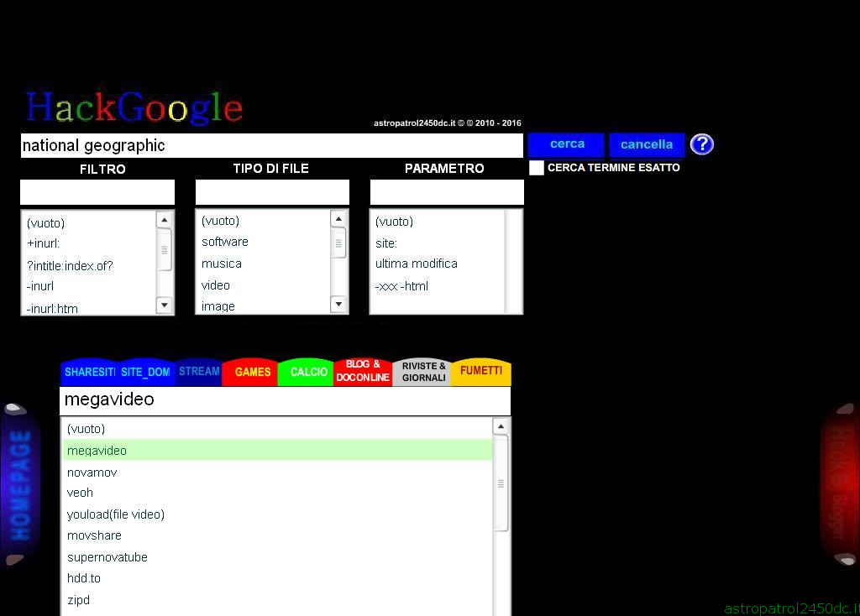860x616 pixels.
Task: Select image file type
Action: [265, 305]
